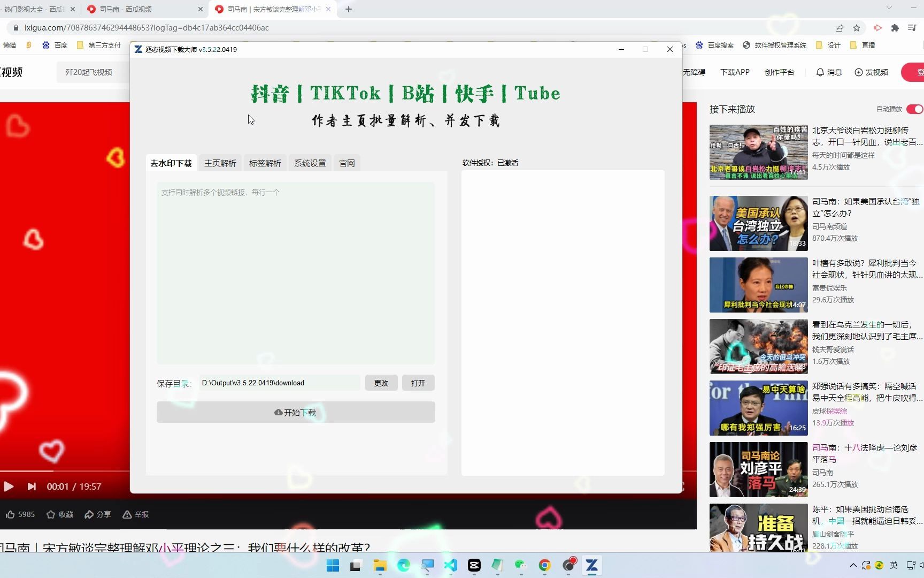Click the 发视频 plus icon
The height and width of the screenshot is (578, 924).
[x=859, y=72]
